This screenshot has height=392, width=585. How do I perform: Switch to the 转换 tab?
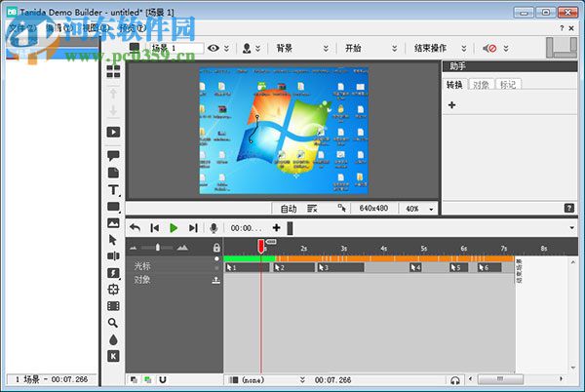point(454,85)
